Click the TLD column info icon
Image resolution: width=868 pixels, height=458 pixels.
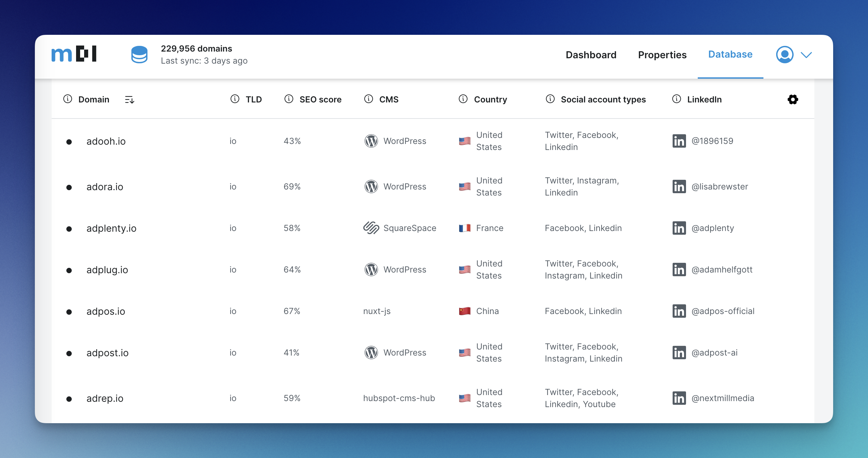pos(235,99)
